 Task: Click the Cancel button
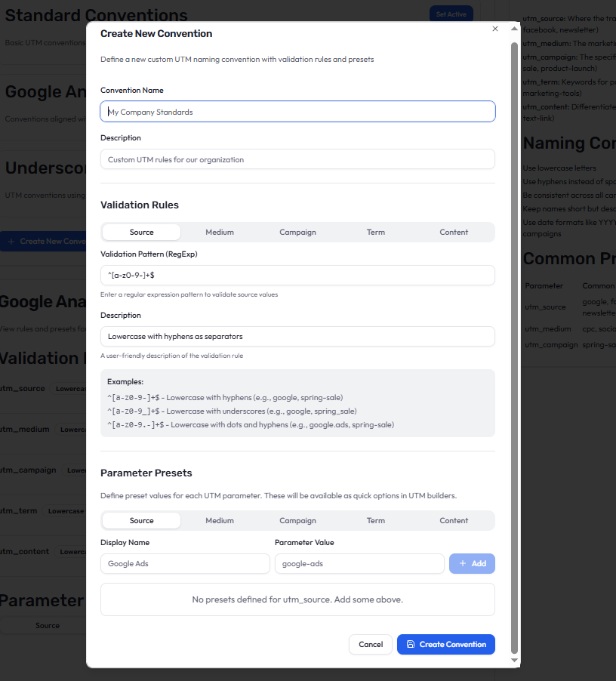pyautogui.click(x=371, y=644)
